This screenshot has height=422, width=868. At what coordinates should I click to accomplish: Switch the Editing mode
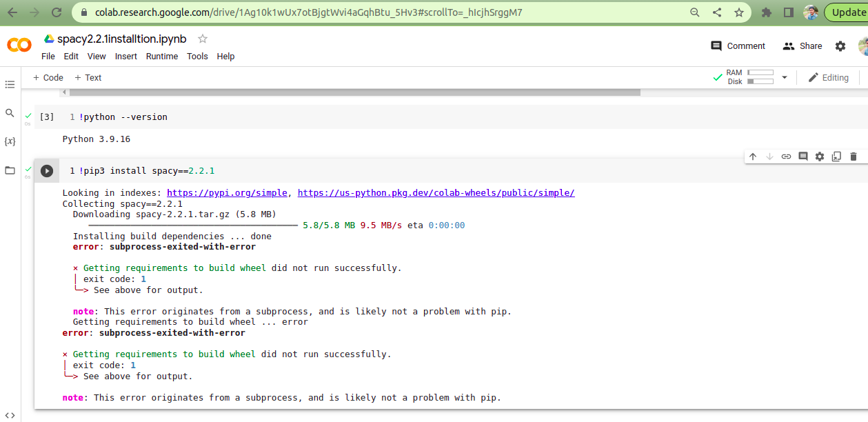(829, 78)
